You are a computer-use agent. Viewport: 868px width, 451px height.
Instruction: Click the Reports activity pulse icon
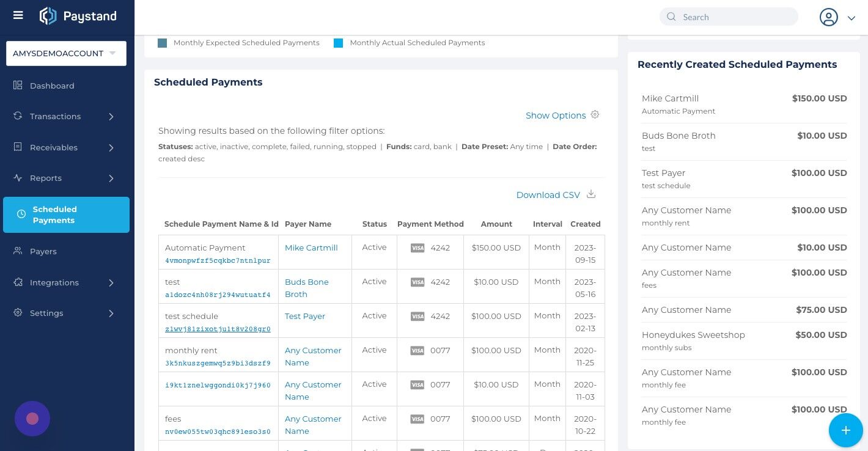[18, 178]
